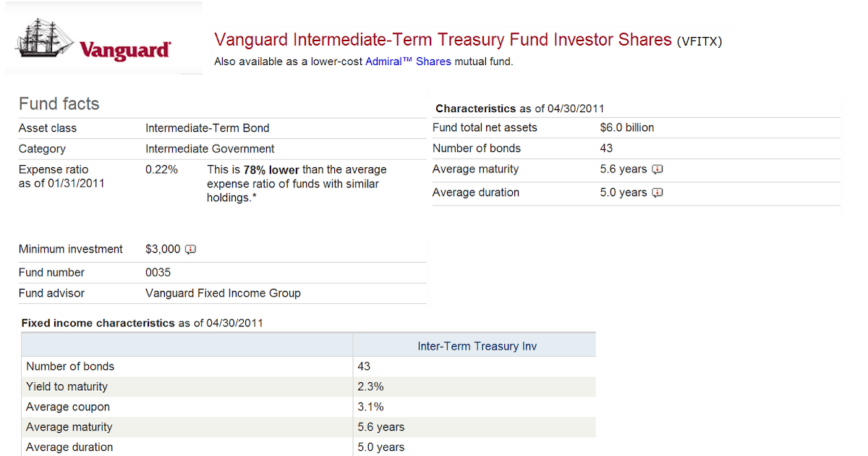Click the Characteristics as of 04/30/2011 heading

(519, 109)
